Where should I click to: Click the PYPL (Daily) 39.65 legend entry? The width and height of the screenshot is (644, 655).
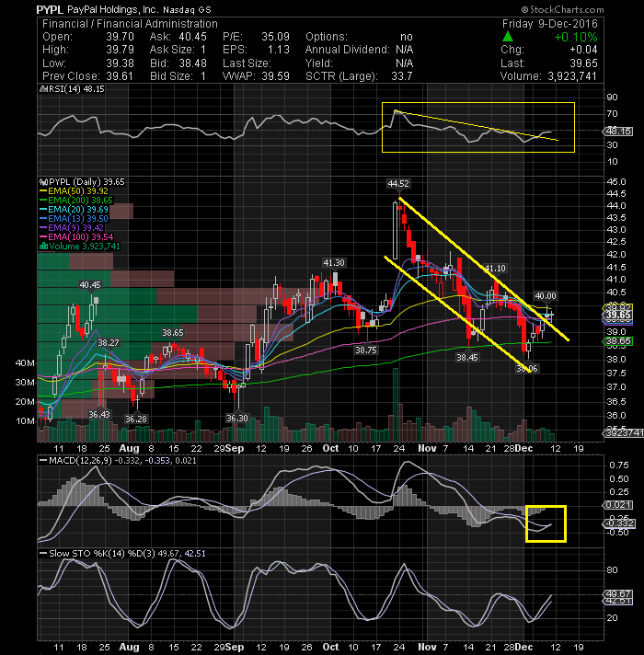[82, 182]
